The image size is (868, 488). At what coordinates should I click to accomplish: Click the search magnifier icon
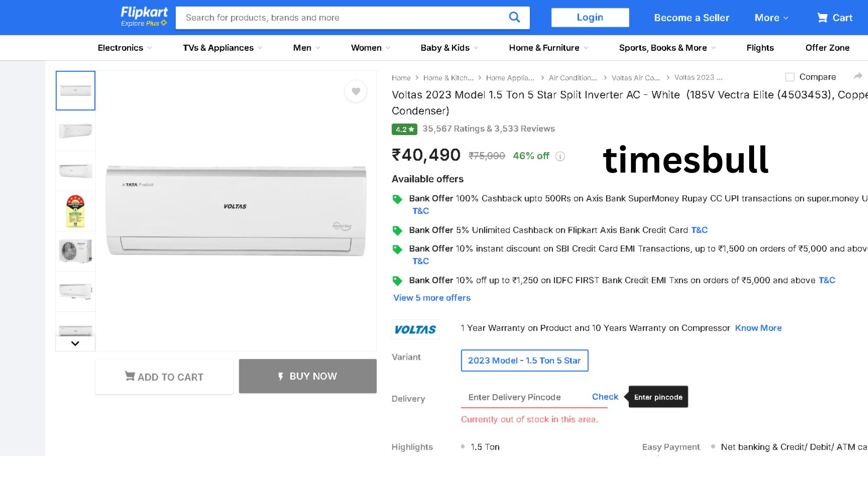click(x=514, y=18)
